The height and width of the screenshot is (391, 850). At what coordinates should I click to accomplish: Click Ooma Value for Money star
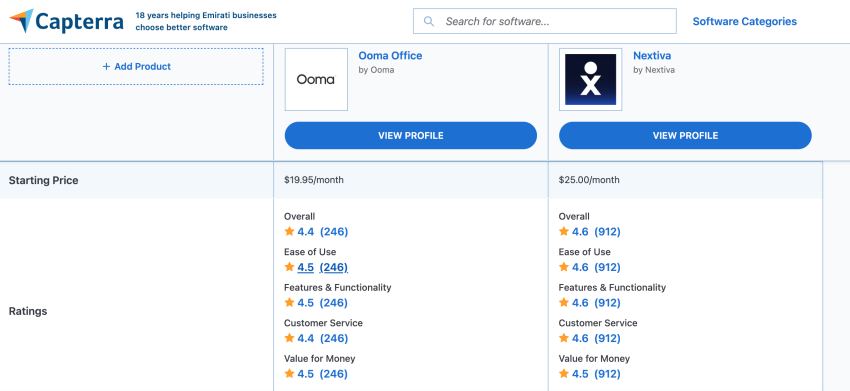click(289, 374)
